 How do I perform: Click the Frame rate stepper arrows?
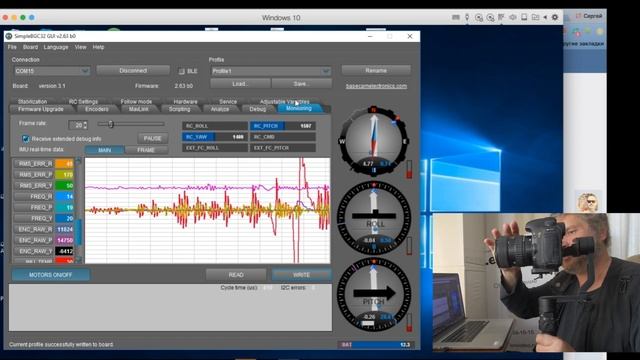[x=85, y=125]
